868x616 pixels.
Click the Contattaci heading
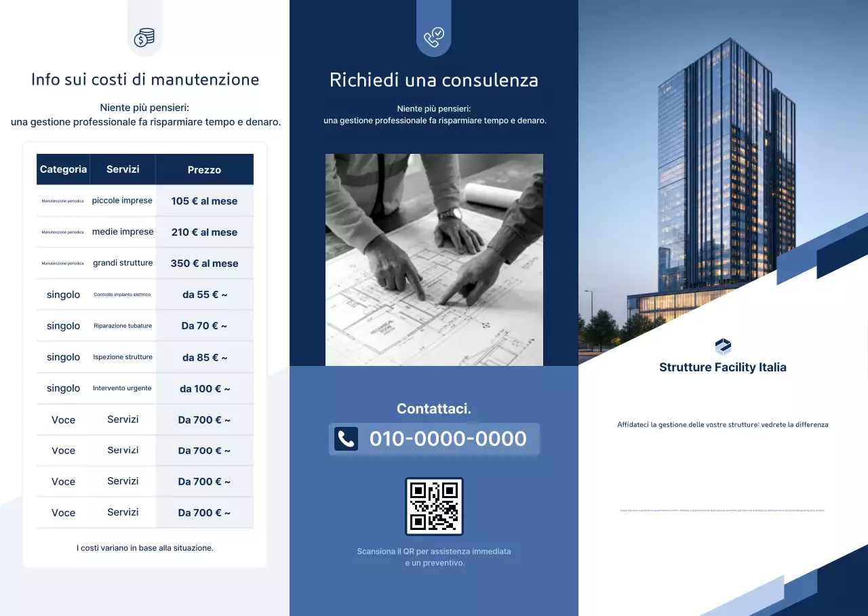point(434,408)
